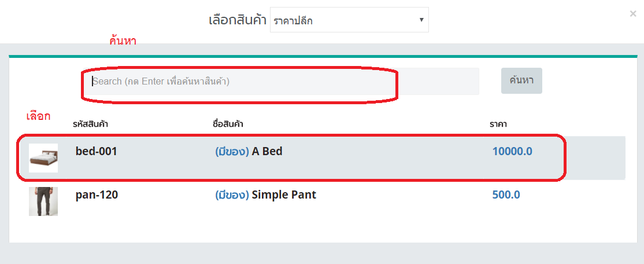The height and width of the screenshot is (264, 644).
Task: Choose the Simple Pant product name
Action: [x=284, y=195]
